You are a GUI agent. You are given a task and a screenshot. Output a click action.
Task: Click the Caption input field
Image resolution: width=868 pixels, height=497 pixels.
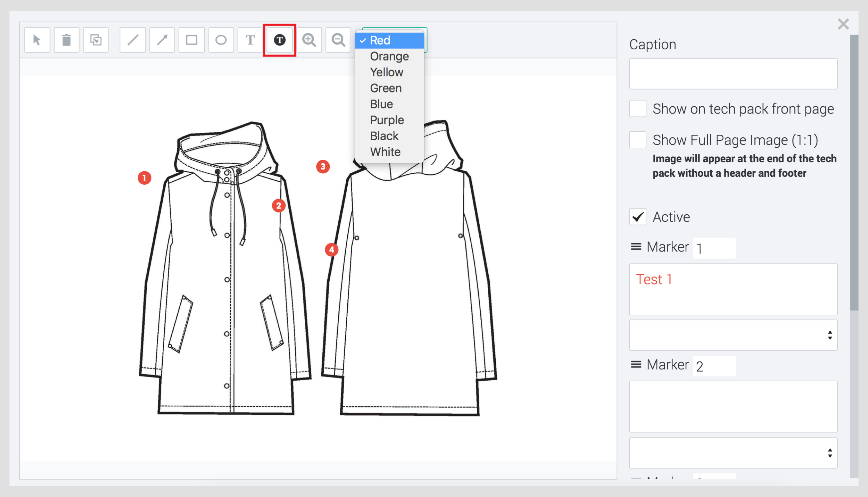(x=733, y=74)
